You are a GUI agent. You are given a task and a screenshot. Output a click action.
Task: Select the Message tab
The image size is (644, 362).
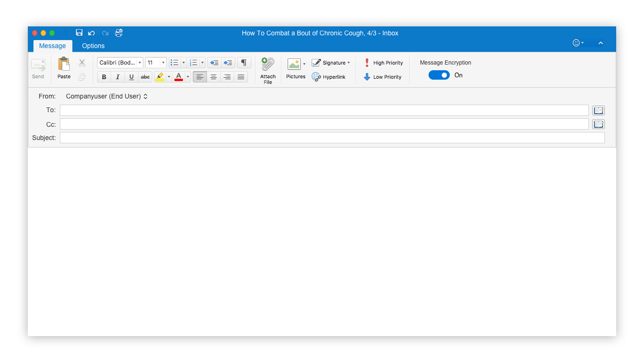(52, 46)
